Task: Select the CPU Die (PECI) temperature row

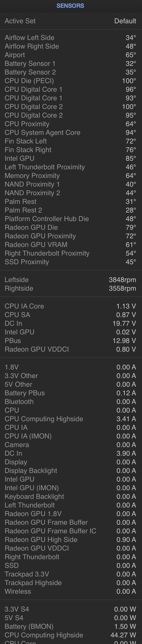Action: click(71, 81)
